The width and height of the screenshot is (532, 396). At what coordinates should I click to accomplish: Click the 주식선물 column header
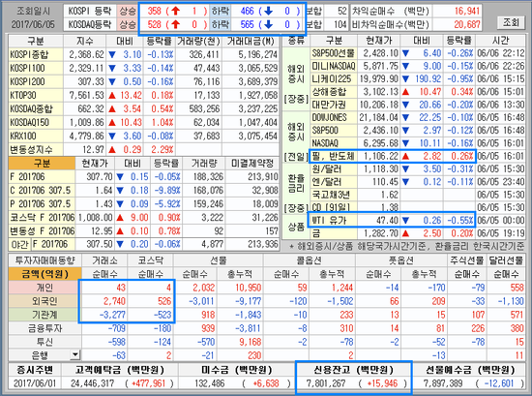coord(467,260)
